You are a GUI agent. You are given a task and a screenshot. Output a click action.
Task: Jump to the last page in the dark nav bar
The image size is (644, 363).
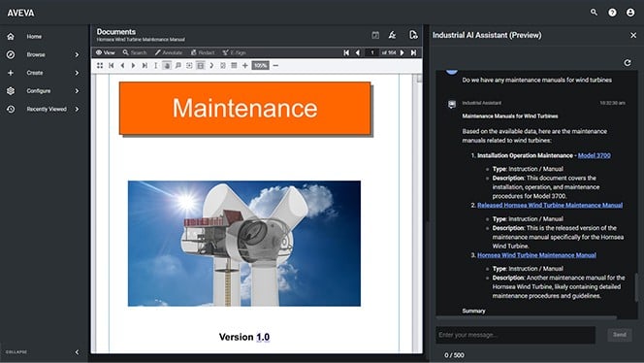tap(413, 52)
